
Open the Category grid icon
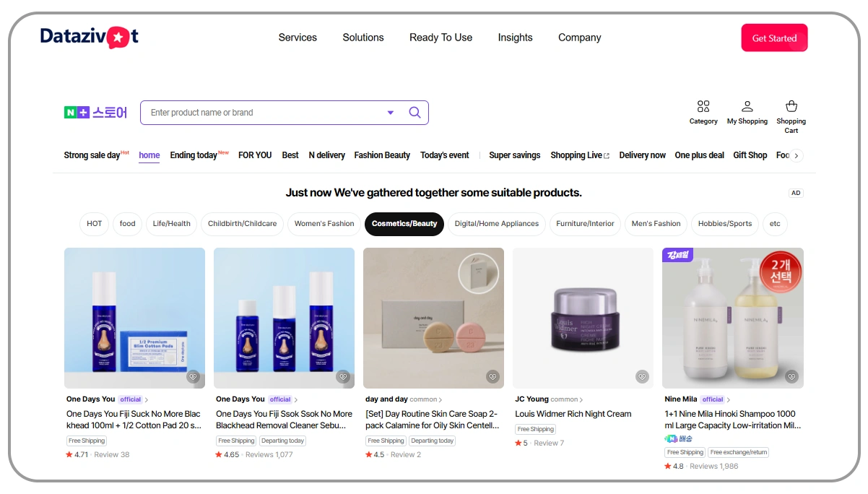[703, 106]
